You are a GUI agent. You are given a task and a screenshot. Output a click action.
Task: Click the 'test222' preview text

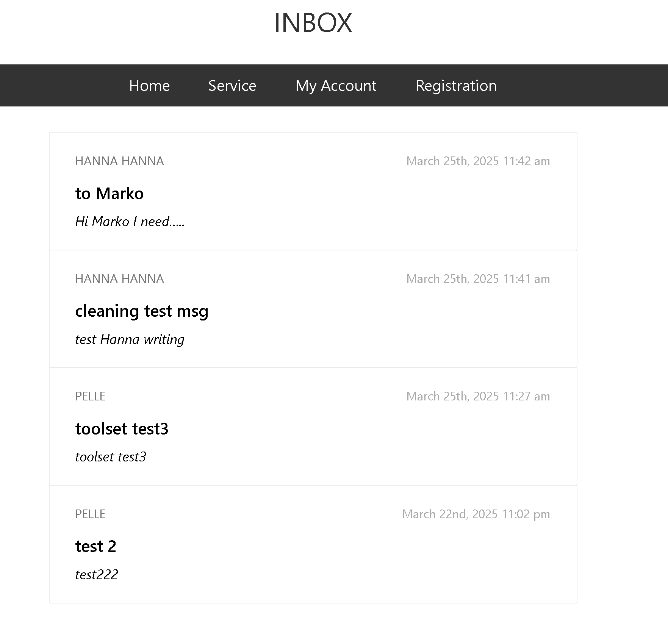click(97, 575)
